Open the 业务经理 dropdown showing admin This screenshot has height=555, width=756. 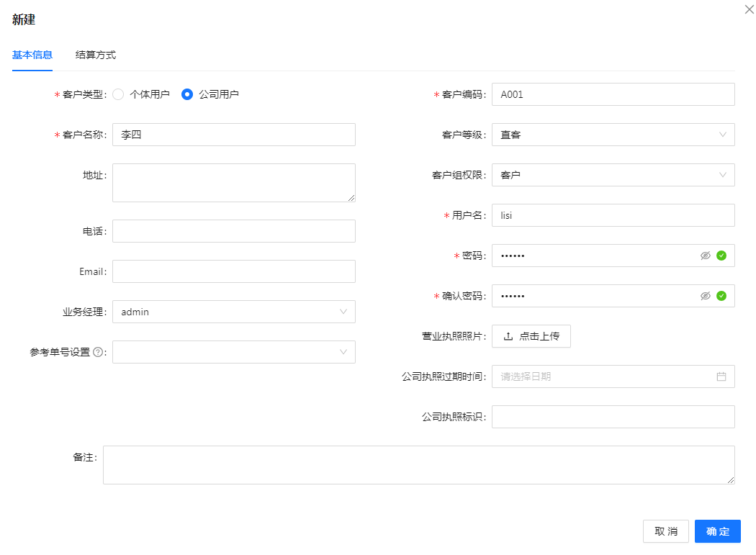[233, 312]
